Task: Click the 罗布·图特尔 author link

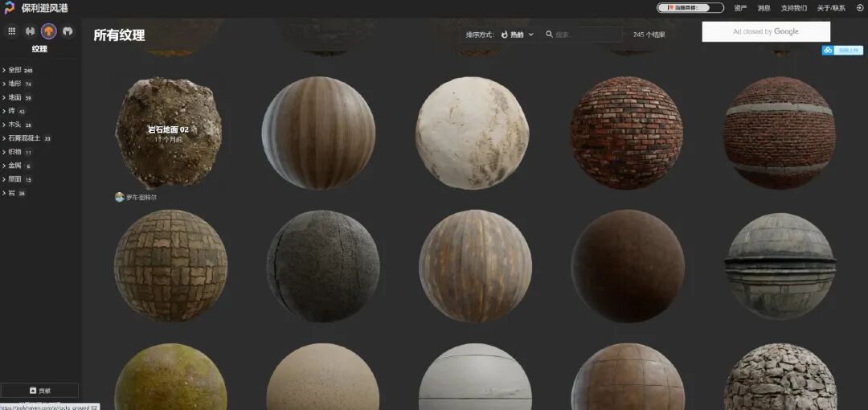Action: pos(141,197)
